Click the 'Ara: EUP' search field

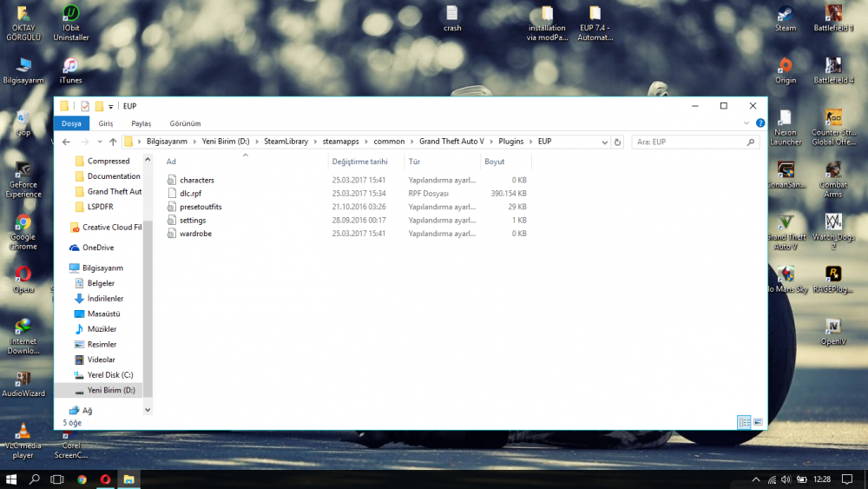694,142
